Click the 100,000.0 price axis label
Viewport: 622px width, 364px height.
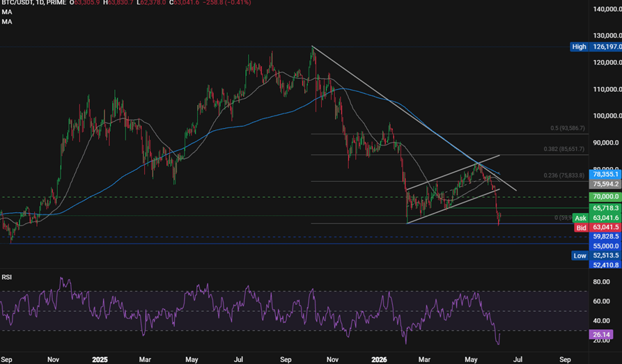click(607, 116)
